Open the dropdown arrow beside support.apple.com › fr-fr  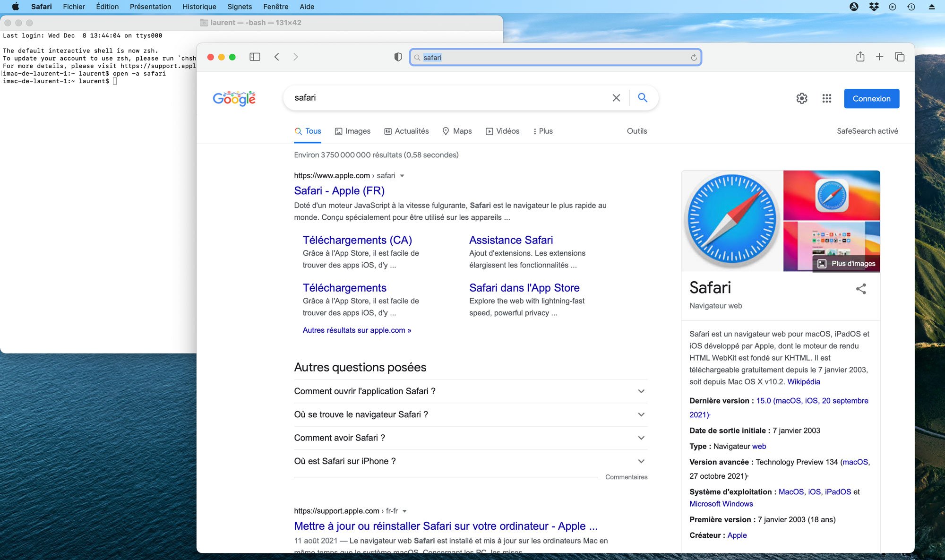404,511
